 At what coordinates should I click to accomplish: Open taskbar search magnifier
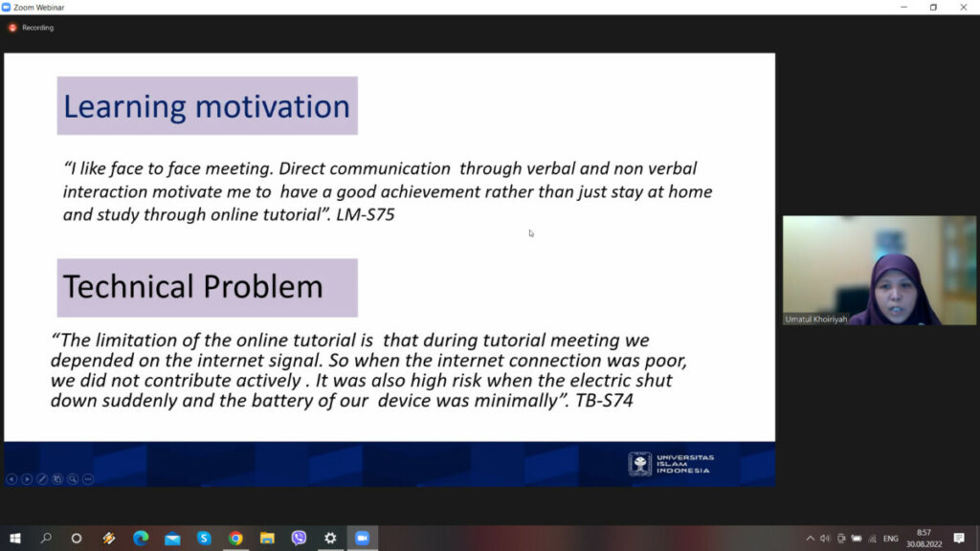(x=46, y=539)
